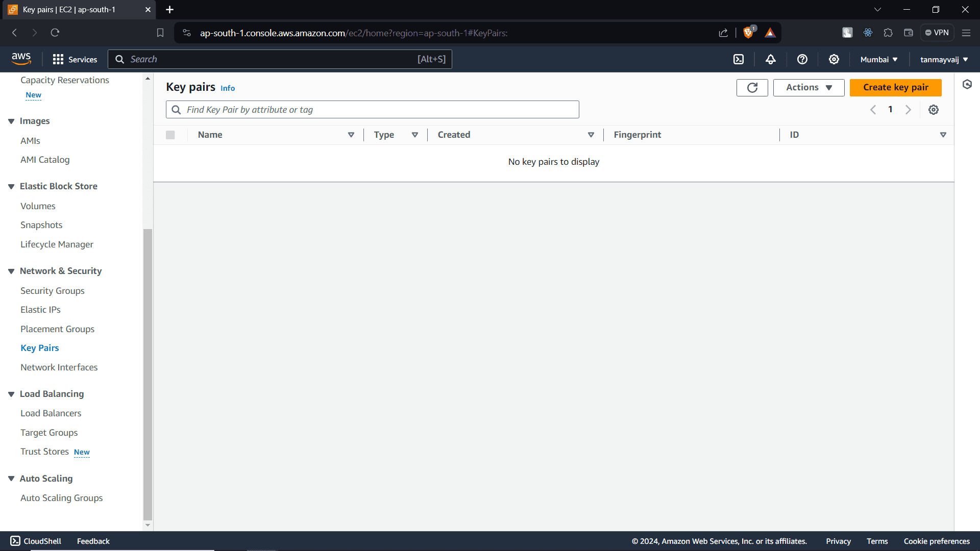
Task: Click the Create key pair button
Action: click(x=896, y=87)
